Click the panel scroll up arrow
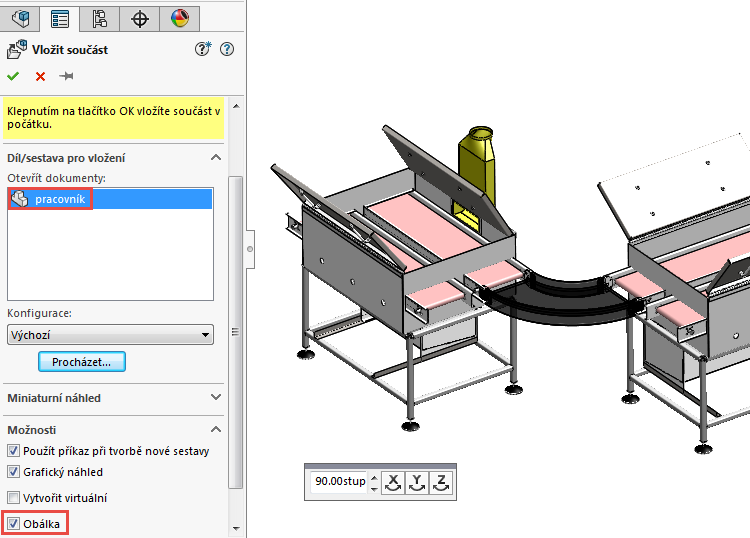Screen dimensions: 750x538 tap(236, 106)
